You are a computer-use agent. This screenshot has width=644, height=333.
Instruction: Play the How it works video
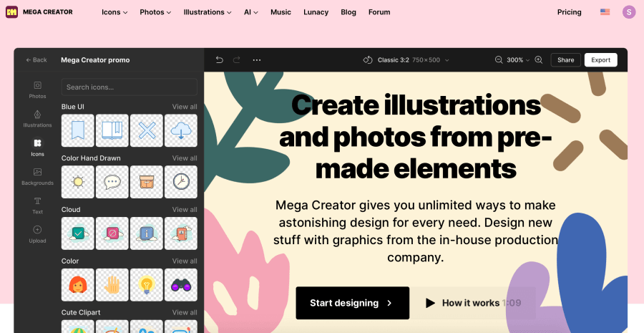tap(473, 303)
